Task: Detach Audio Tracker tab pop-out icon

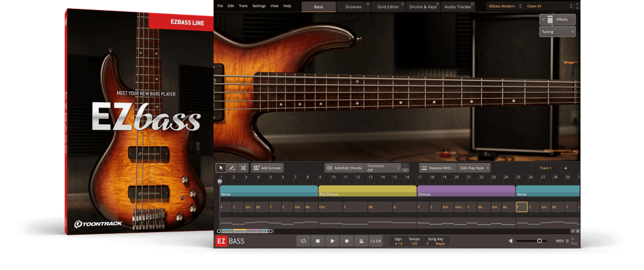Action: click(472, 4)
